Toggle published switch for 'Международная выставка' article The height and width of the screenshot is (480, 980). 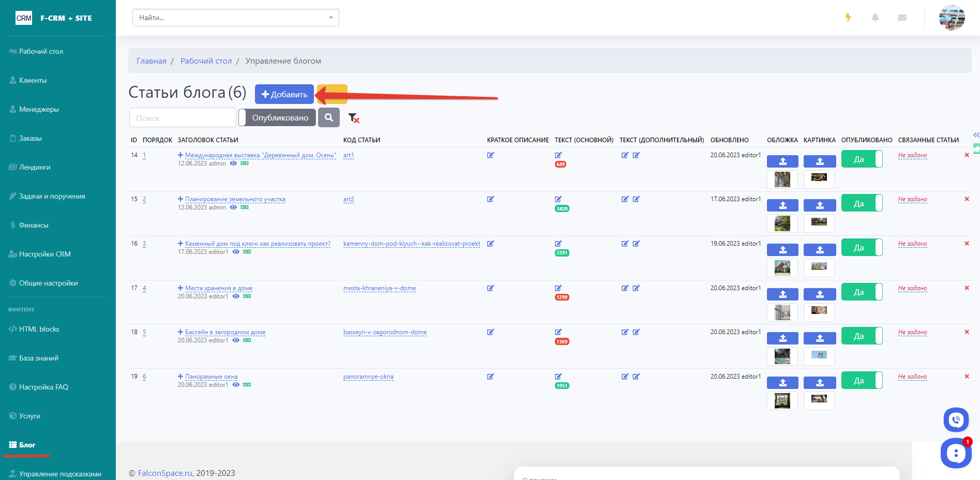[x=862, y=159]
